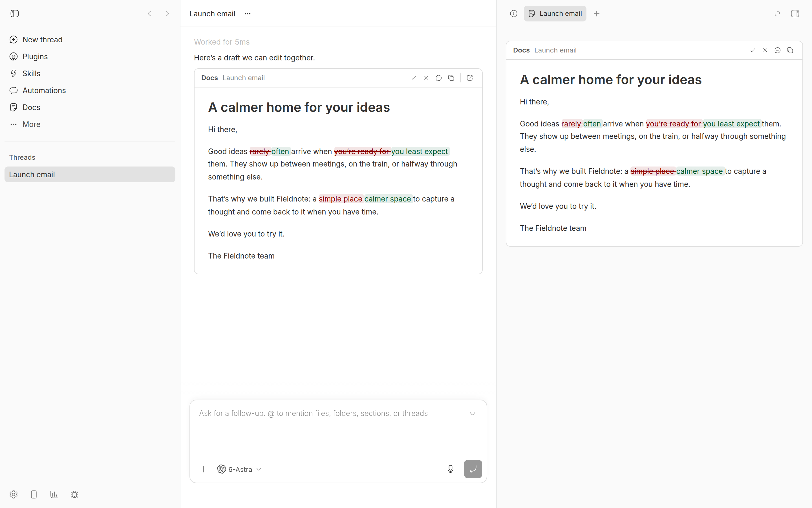
Task: Open the usage bar chart icon
Action: [54, 494]
